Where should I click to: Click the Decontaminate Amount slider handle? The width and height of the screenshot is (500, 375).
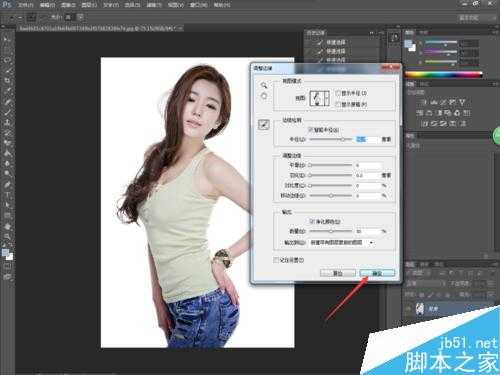pyautogui.click(x=331, y=231)
